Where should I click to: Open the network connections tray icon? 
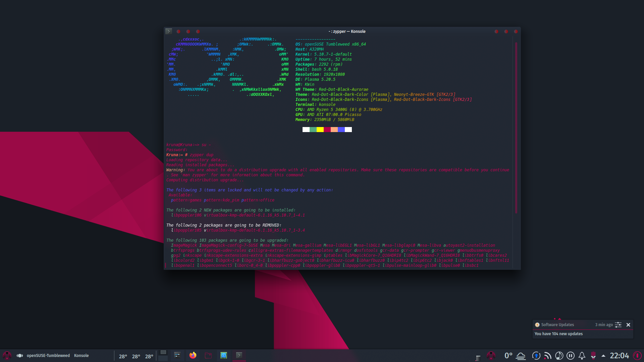(548, 356)
